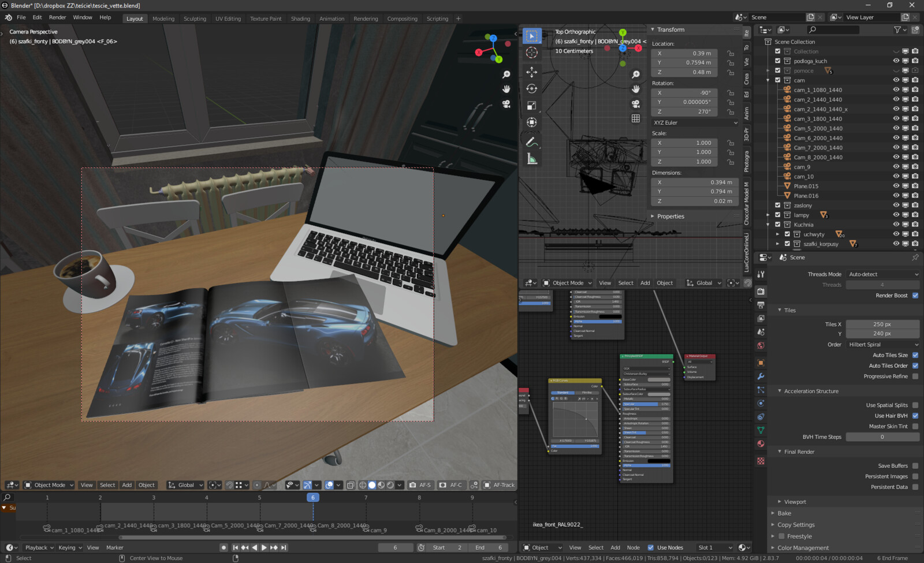Open the Object Data properties tab
Screen dimensions: 924x563
tap(761, 430)
